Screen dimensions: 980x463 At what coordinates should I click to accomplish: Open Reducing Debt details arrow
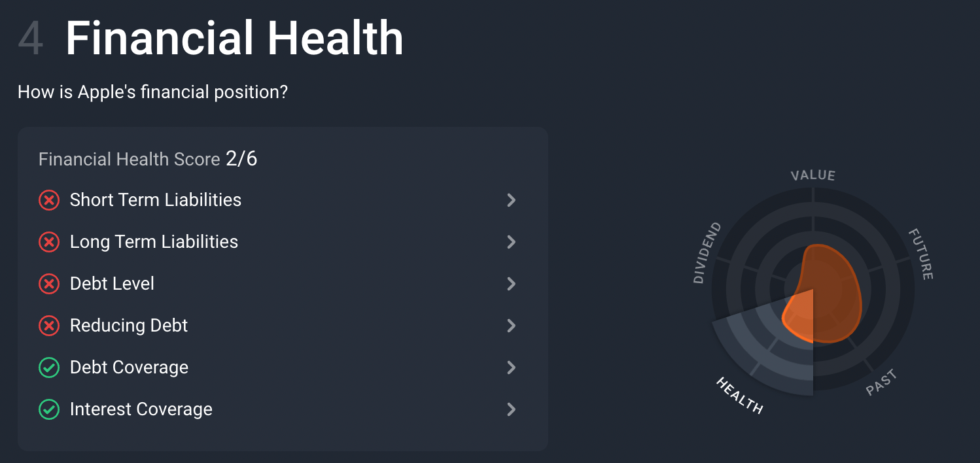512,326
